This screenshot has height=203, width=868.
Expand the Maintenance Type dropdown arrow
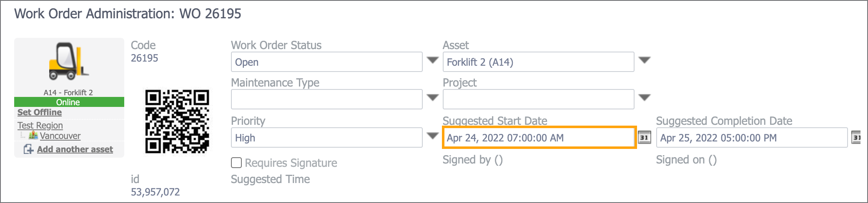(433, 98)
